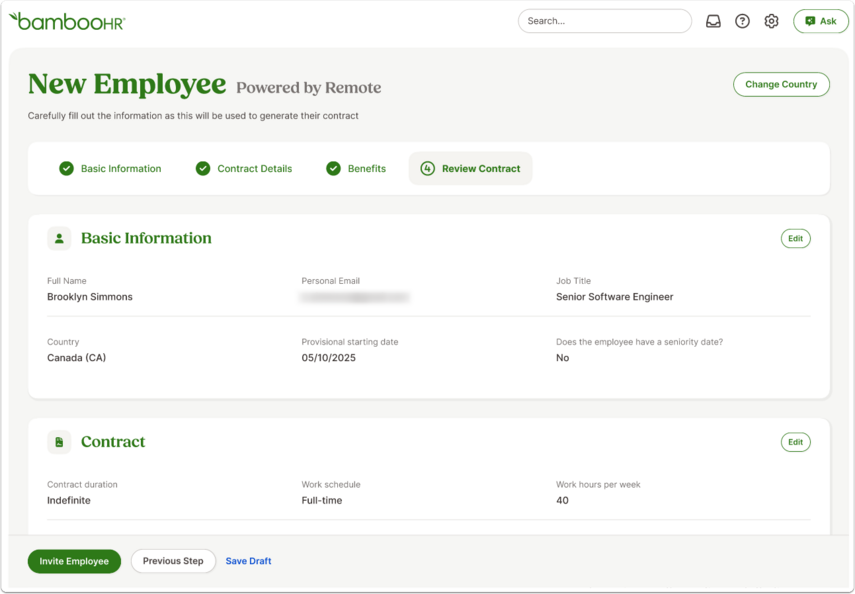The width and height of the screenshot is (855, 594).
Task: Click the Basic Information checkmark icon
Action: 67,169
